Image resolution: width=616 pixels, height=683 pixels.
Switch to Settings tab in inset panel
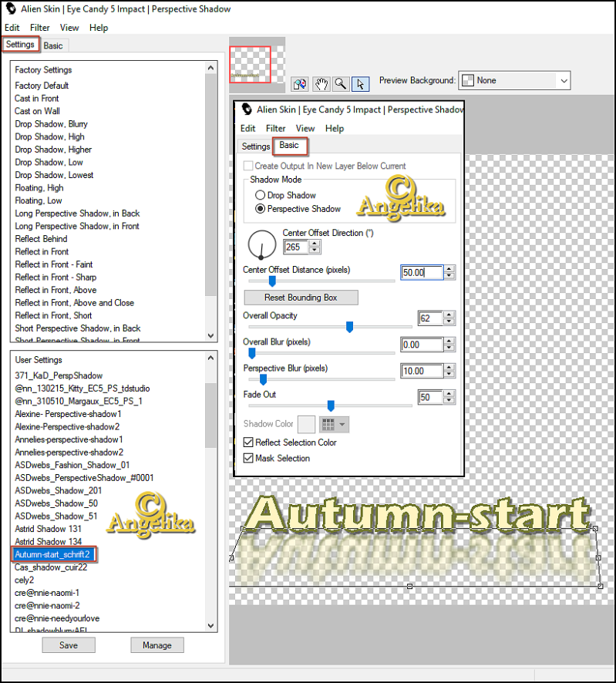[256, 146]
